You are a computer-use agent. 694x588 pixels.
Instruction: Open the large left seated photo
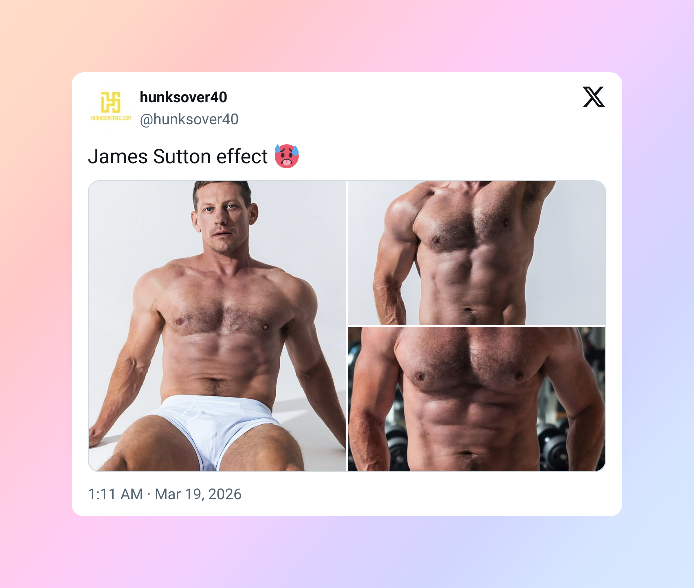pos(217,326)
